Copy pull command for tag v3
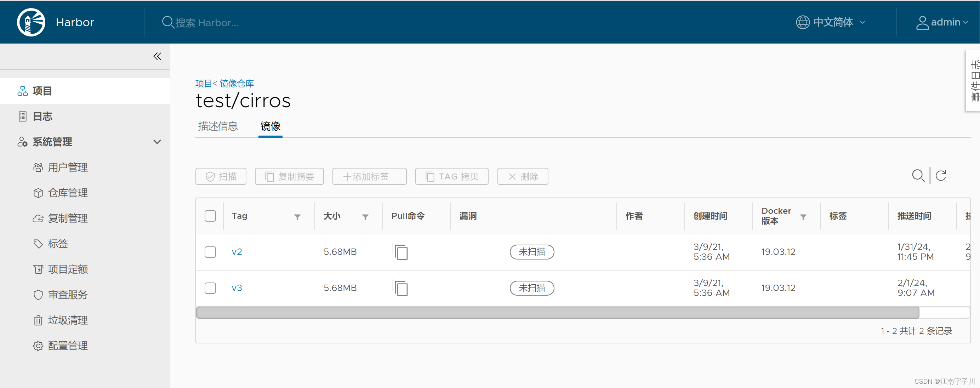Viewport: 980px width, 388px height. [x=401, y=288]
